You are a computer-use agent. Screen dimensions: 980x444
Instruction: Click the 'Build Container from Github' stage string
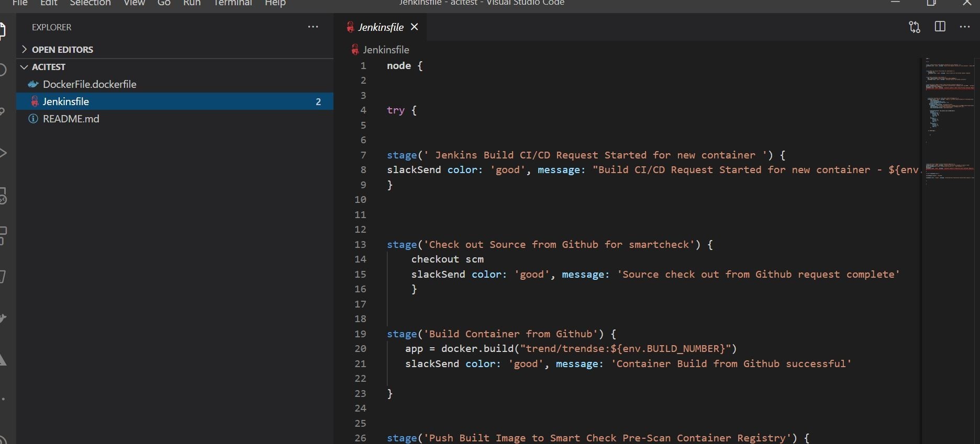[x=510, y=334]
